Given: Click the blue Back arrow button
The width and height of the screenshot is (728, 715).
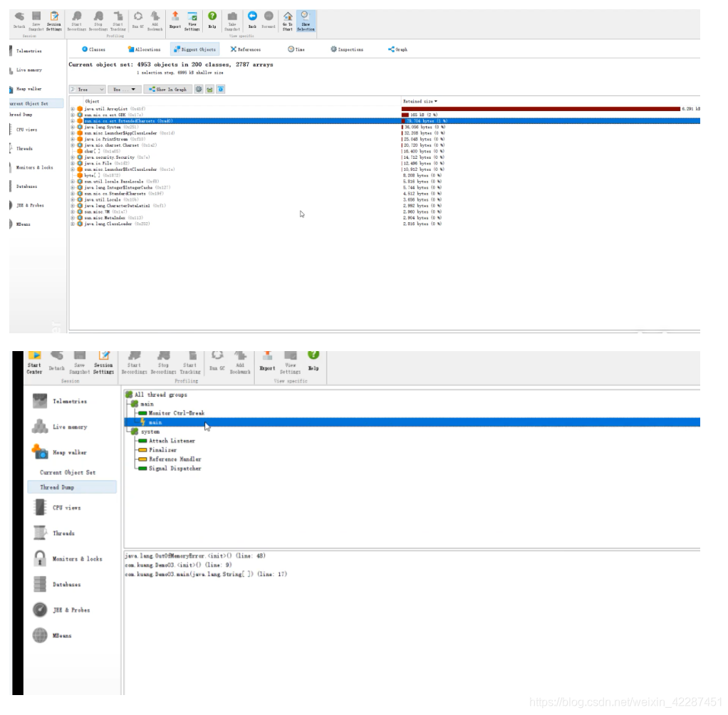Looking at the screenshot, I should click(252, 21).
